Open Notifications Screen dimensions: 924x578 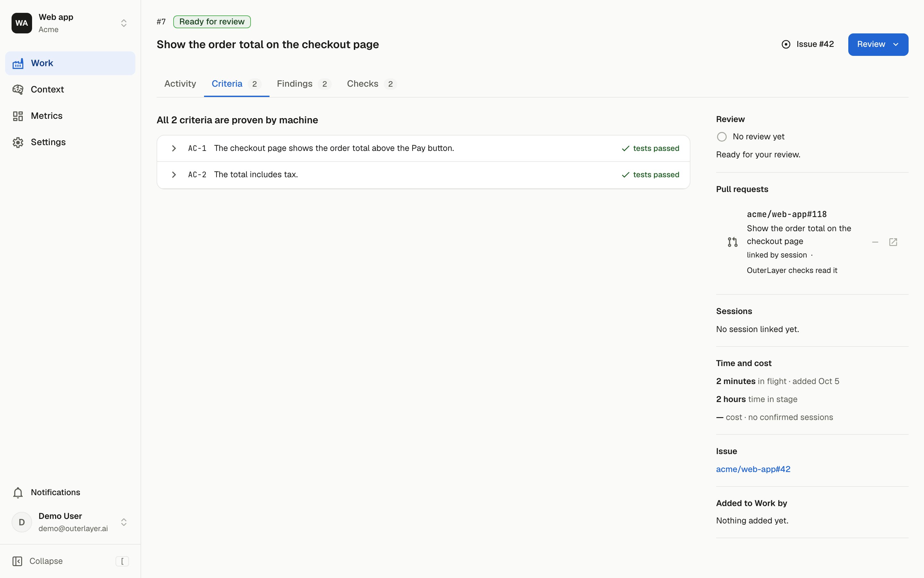(x=70, y=492)
